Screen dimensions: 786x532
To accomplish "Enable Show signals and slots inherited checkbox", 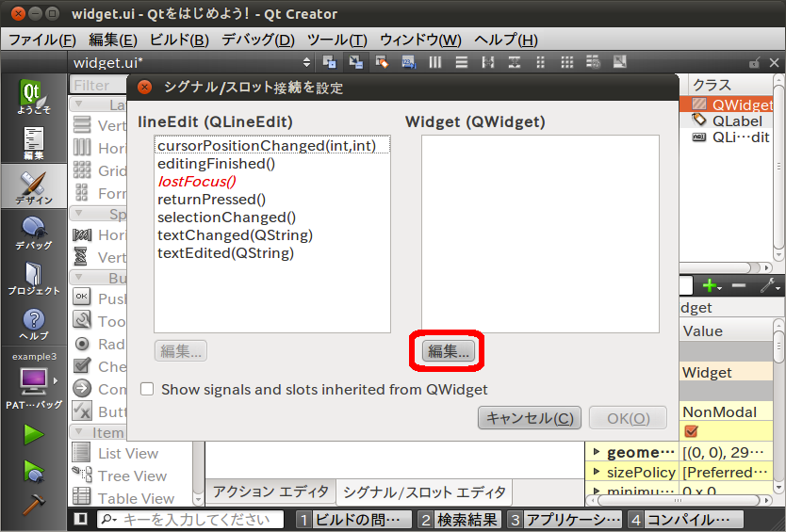I will (x=146, y=389).
